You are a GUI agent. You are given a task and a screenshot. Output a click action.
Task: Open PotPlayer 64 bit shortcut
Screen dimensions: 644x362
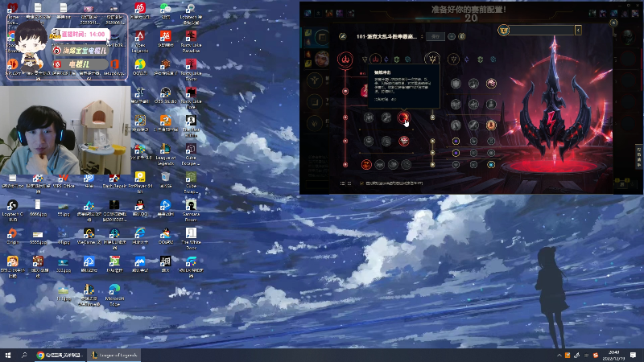point(140,182)
